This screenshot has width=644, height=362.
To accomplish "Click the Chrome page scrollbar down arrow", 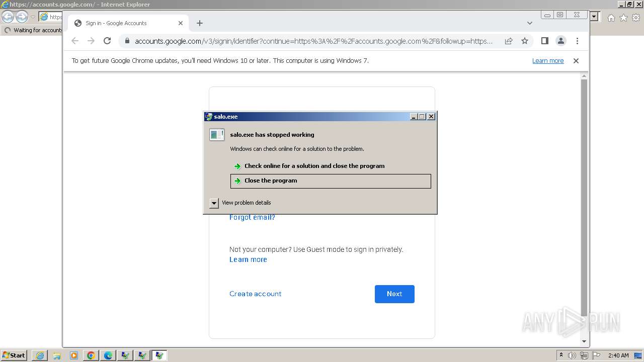I will pyautogui.click(x=584, y=341).
